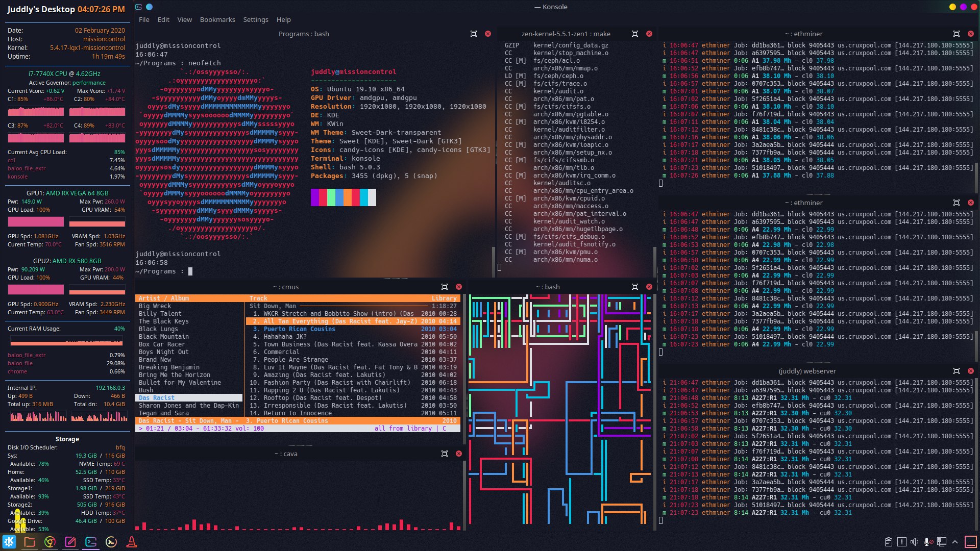
Task: Select track 10 Fashion Party
Action: (353, 383)
